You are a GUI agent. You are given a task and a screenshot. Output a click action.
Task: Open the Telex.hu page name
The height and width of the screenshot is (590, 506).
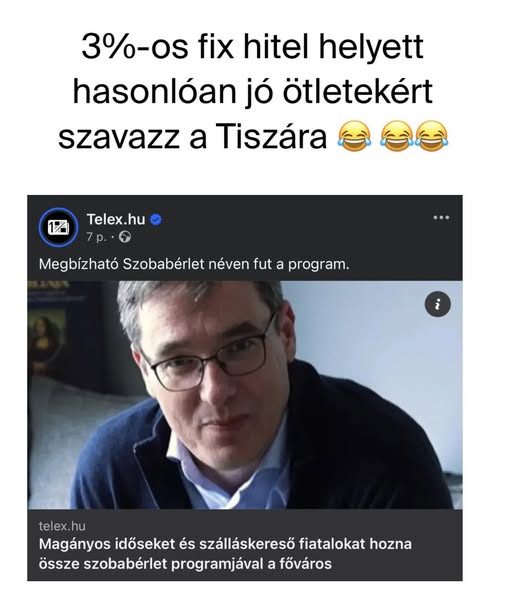[116, 219]
